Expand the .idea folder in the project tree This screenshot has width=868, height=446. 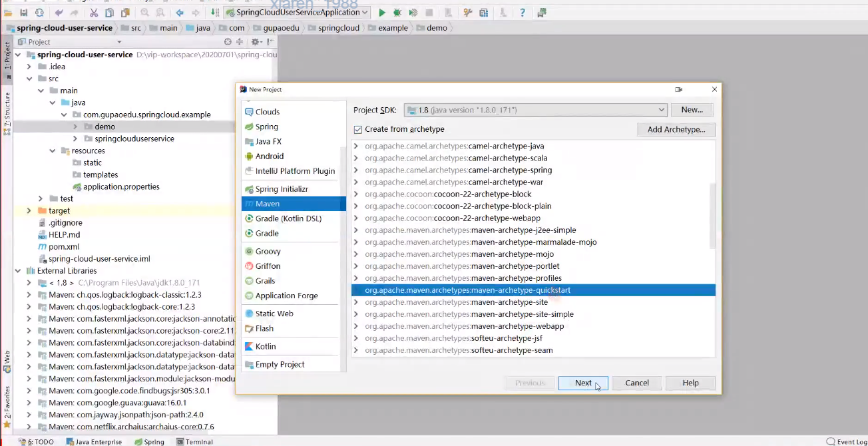pyautogui.click(x=29, y=67)
